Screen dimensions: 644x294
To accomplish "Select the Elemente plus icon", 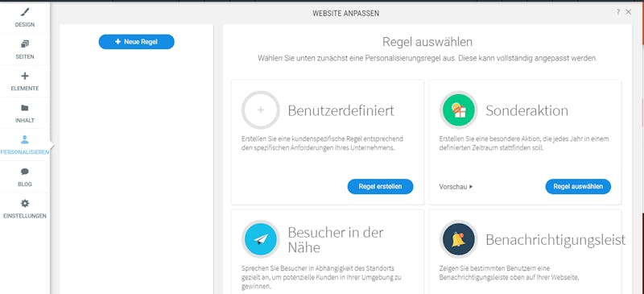I will click(25, 76).
